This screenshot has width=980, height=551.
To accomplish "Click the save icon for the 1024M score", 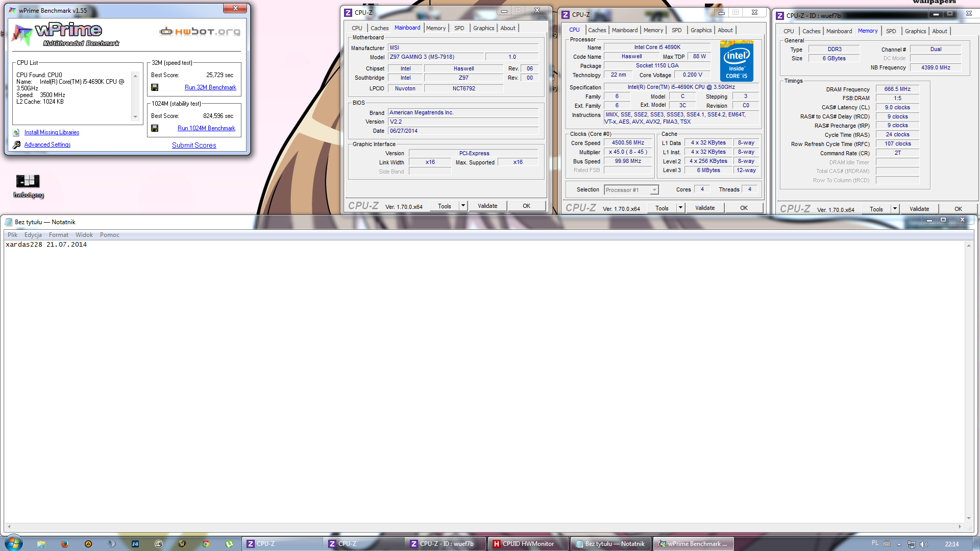I will 155,128.
